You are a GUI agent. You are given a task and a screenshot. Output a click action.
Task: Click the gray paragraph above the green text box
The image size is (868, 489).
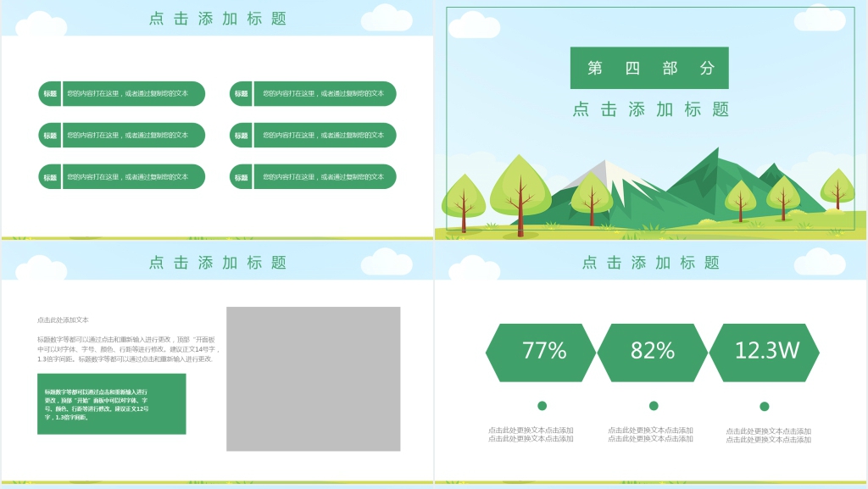pyautogui.click(x=128, y=349)
